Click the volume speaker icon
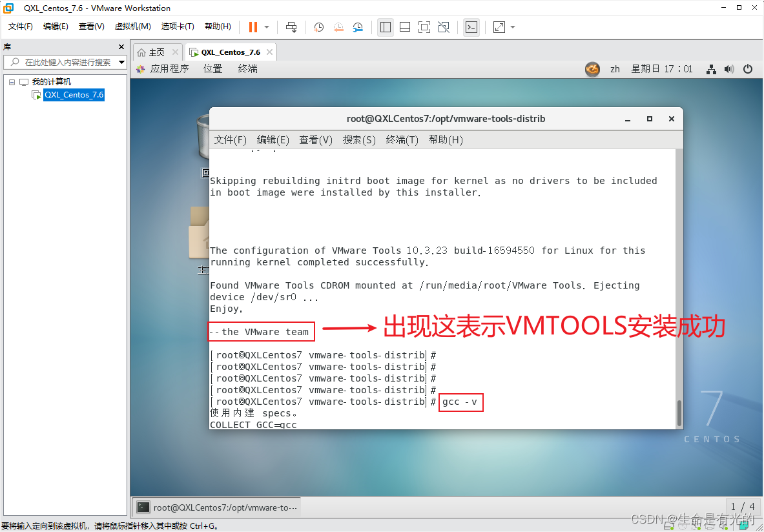 tap(729, 69)
